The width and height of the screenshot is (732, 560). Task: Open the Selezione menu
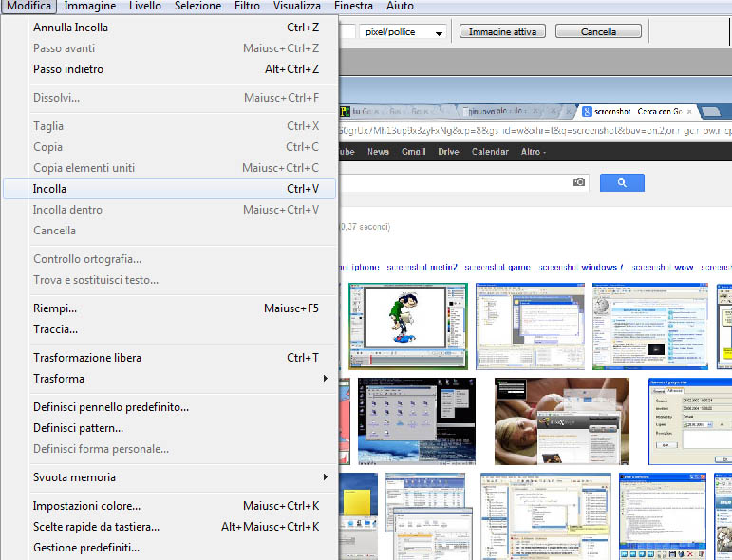tap(197, 6)
